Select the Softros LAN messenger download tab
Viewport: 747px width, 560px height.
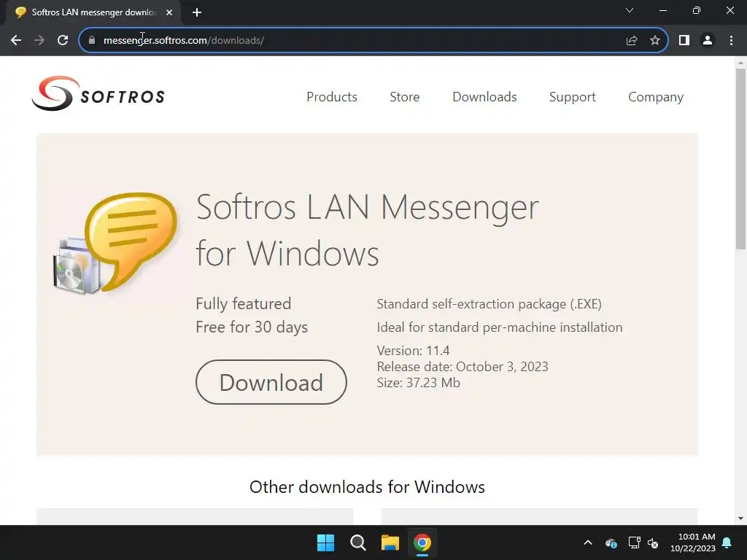[x=93, y=12]
